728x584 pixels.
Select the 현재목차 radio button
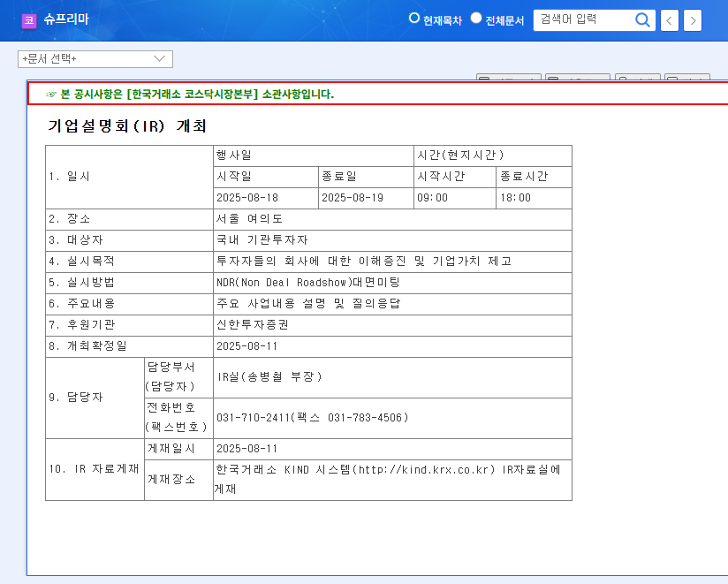point(413,17)
